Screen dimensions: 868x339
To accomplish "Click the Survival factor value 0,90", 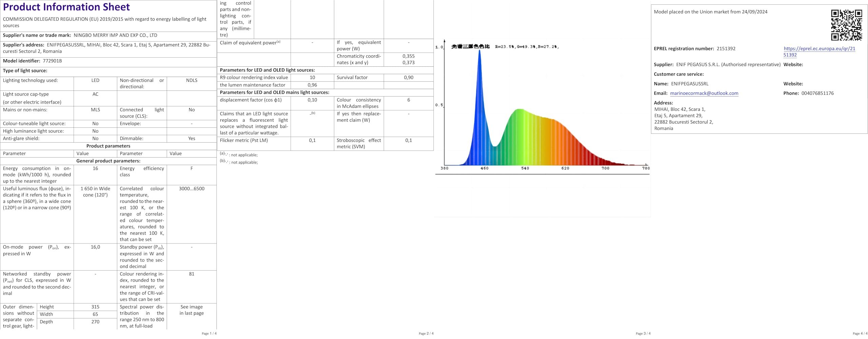I will pos(409,78).
